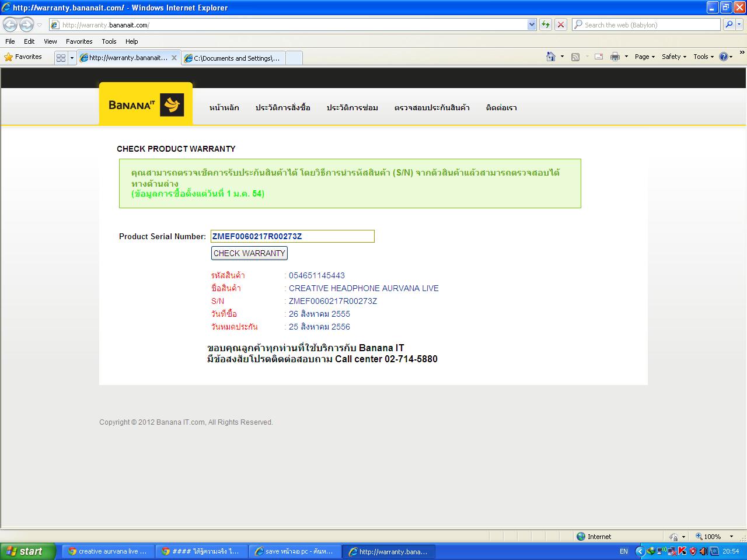Click the Product Serial Number input field

[292, 236]
